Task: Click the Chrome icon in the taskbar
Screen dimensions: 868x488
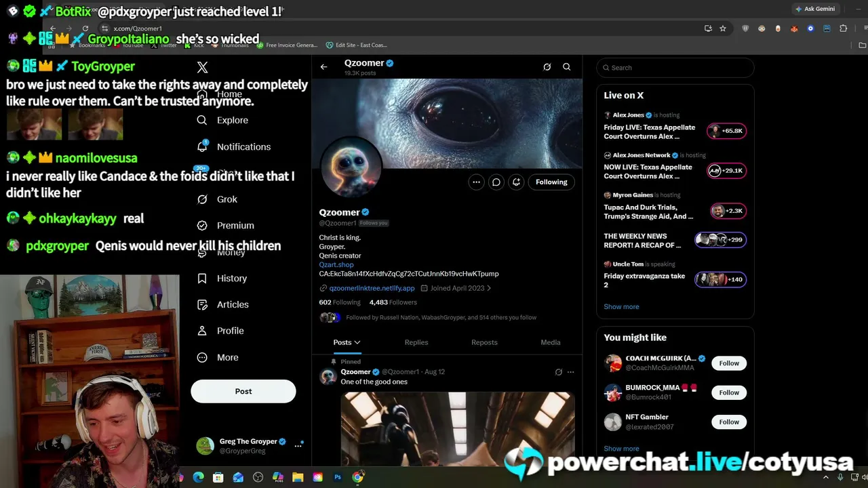Action: click(x=357, y=477)
